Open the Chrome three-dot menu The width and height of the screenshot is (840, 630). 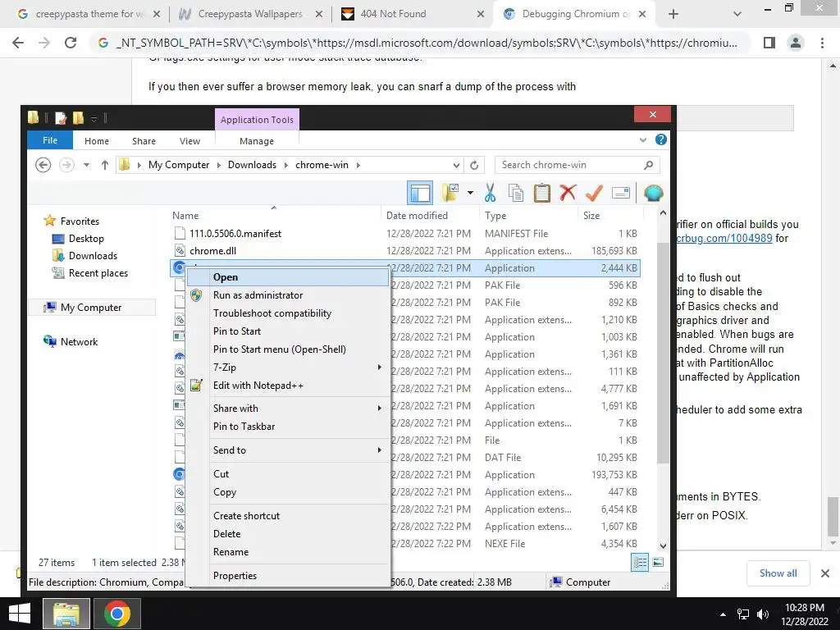pos(822,43)
